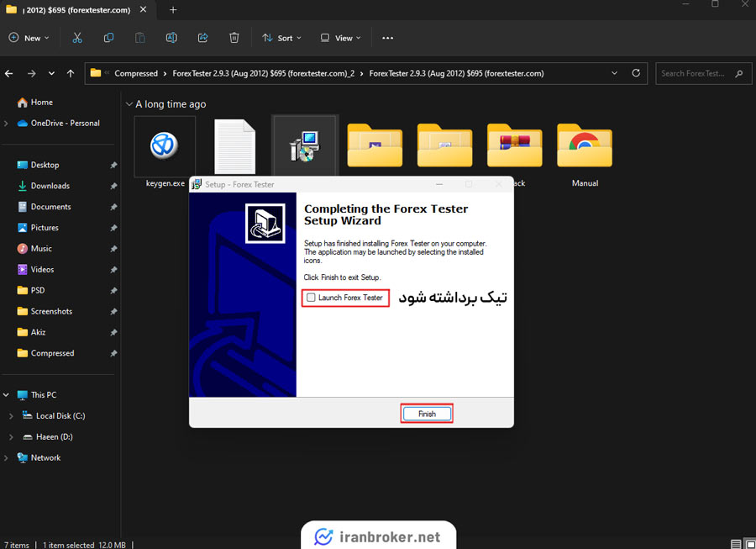
Task: Select the setup installer file icon
Action: [x=305, y=146]
